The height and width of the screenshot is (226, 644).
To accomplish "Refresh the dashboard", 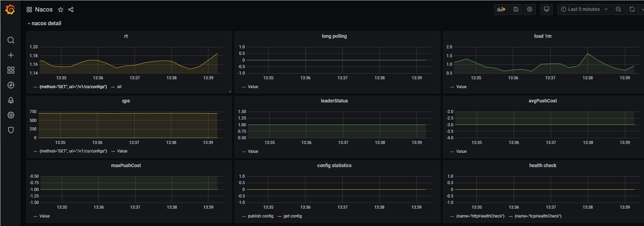I will pyautogui.click(x=632, y=10).
